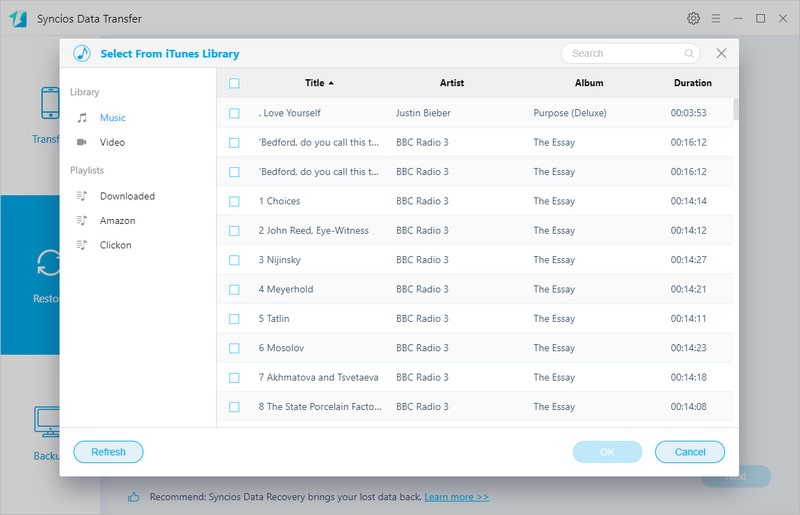Check the 1 Choices track checkbox
The image size is (800, 515).
[x=234, y=202]
